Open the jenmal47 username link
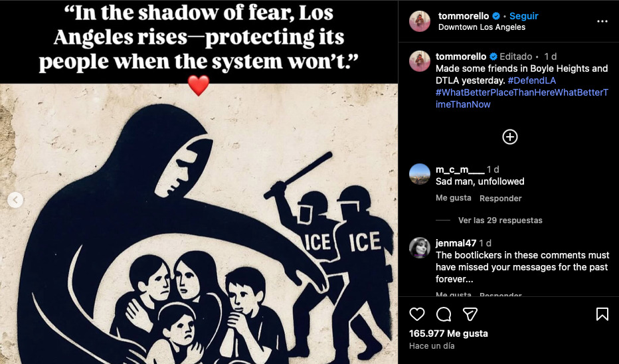 456,243
